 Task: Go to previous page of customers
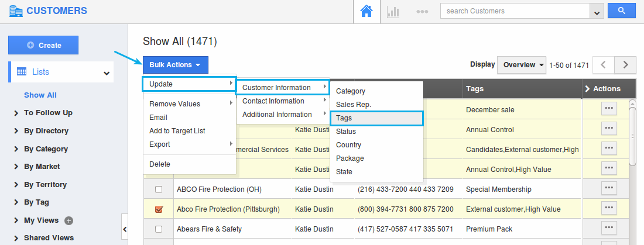pyautogui.click(x=604, y=65)
